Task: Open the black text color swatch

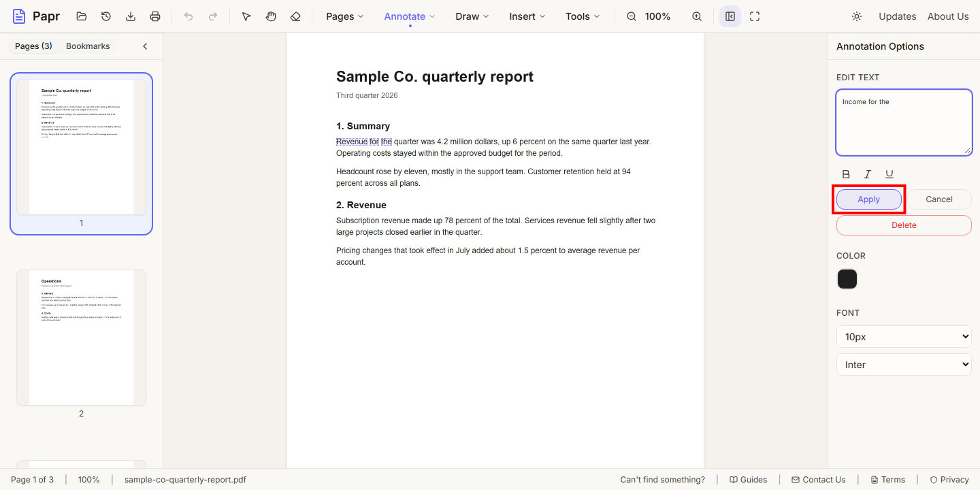Action: [x=847, y=279]
